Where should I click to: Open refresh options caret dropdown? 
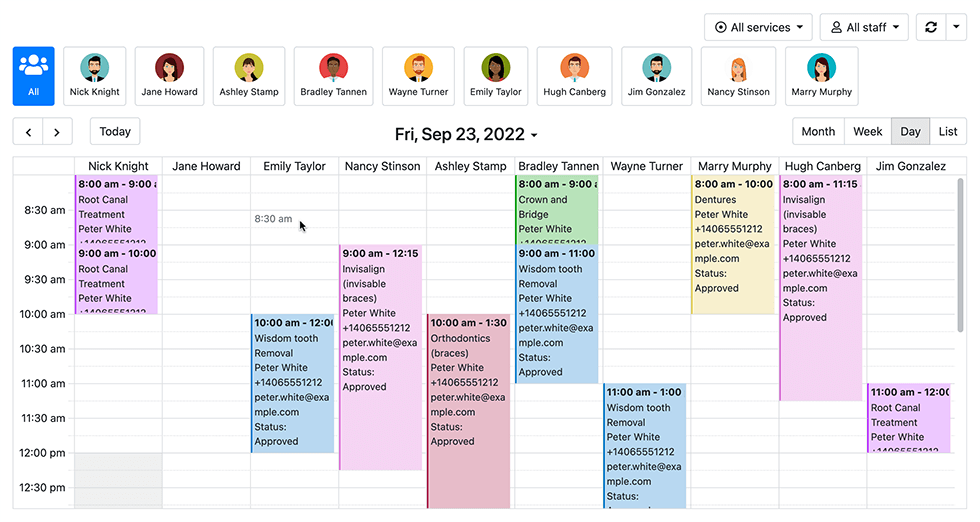(x=955, y=27)
